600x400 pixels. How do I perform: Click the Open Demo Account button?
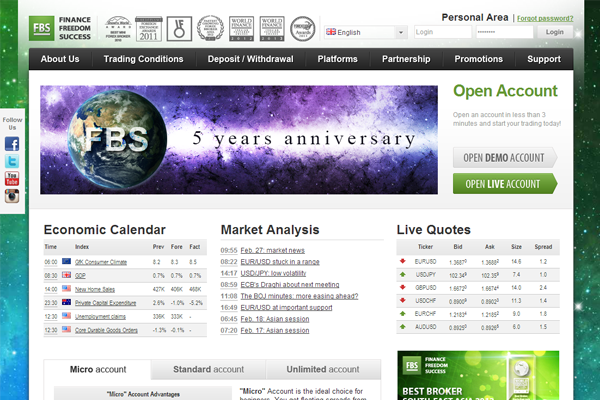(x=505, y=158)
